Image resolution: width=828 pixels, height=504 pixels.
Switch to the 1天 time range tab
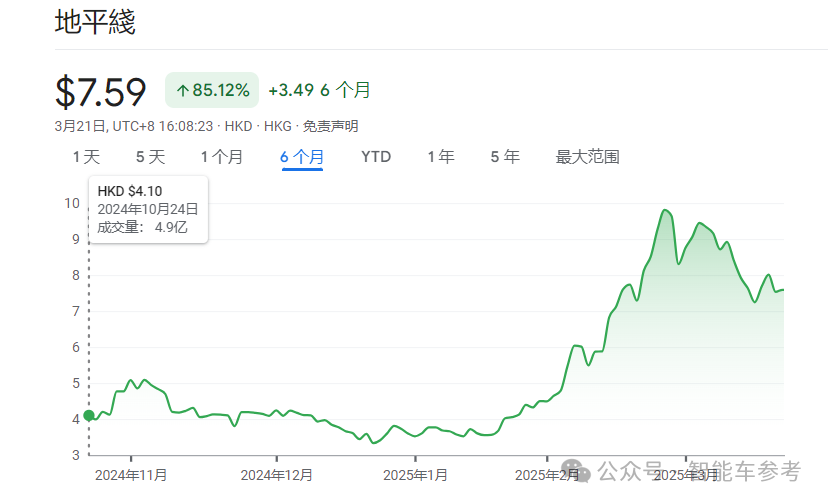coord(86,157)
